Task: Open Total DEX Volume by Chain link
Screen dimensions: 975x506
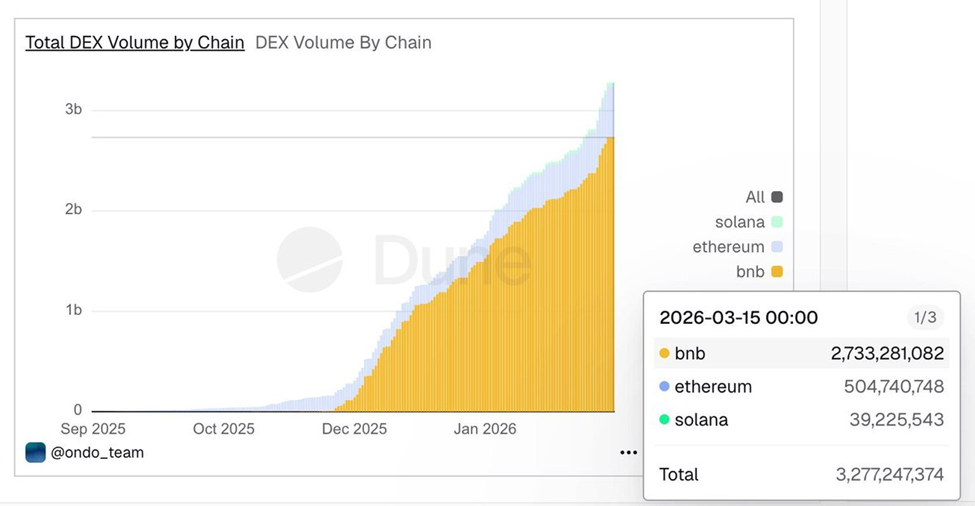Action: [135, 42]
